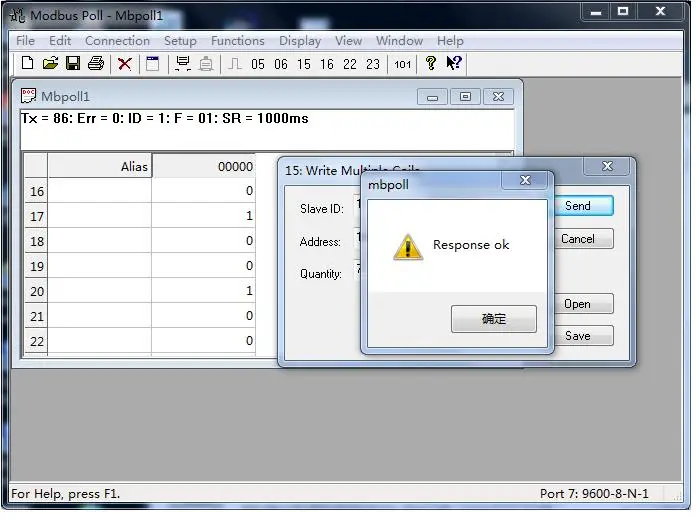
Task: Save using the floppy disk icon
Action: (x=73, y=64)
